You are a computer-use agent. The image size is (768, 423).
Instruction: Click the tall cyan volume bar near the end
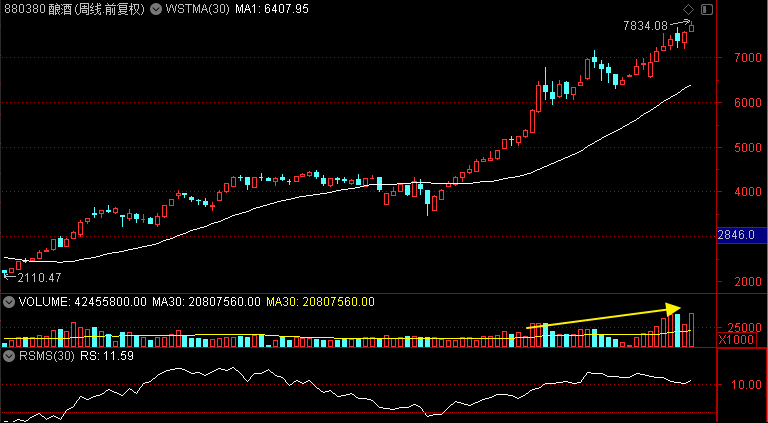click(x=677, y=330)
